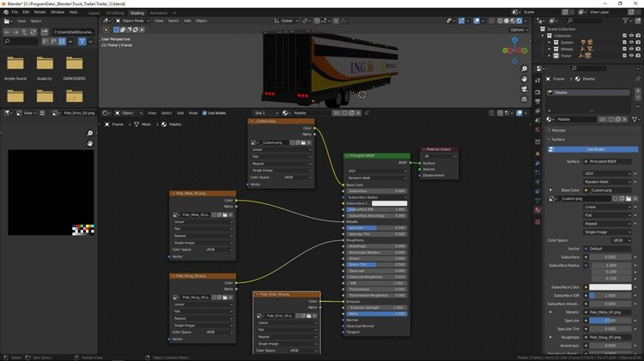The width and height of the screenshot is (644, 361).
Task: Expand the Preview panel in properties
Action: 559,130
